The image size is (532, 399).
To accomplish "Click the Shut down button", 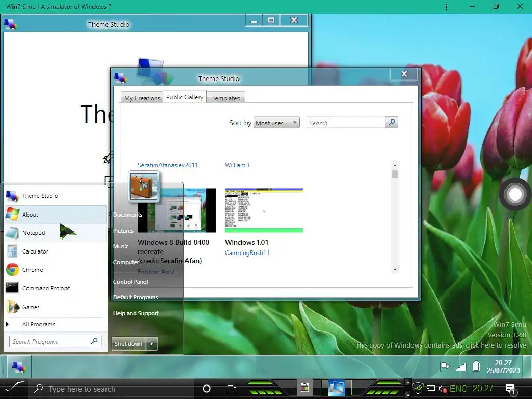I will pyautogui.click(x=129, y=344).
